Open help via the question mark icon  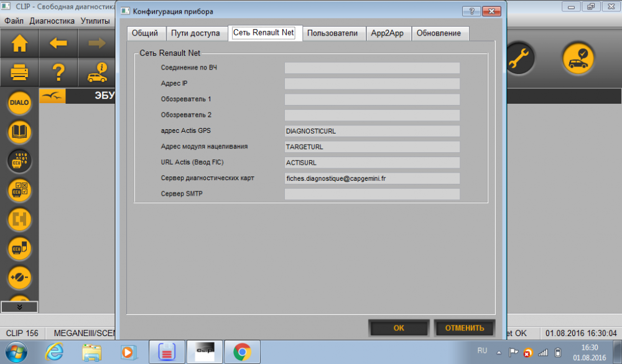point(58,73)
